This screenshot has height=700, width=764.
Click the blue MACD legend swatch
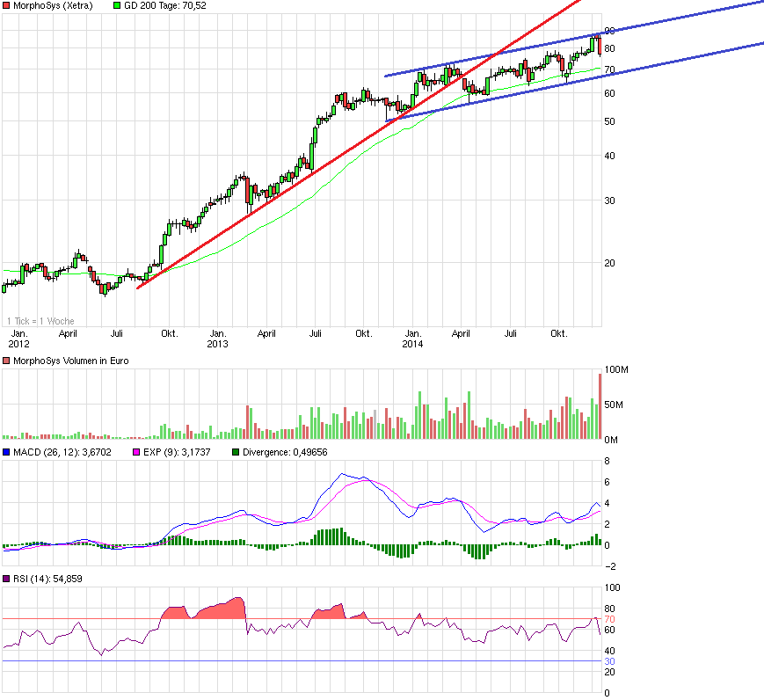(6, 452)
